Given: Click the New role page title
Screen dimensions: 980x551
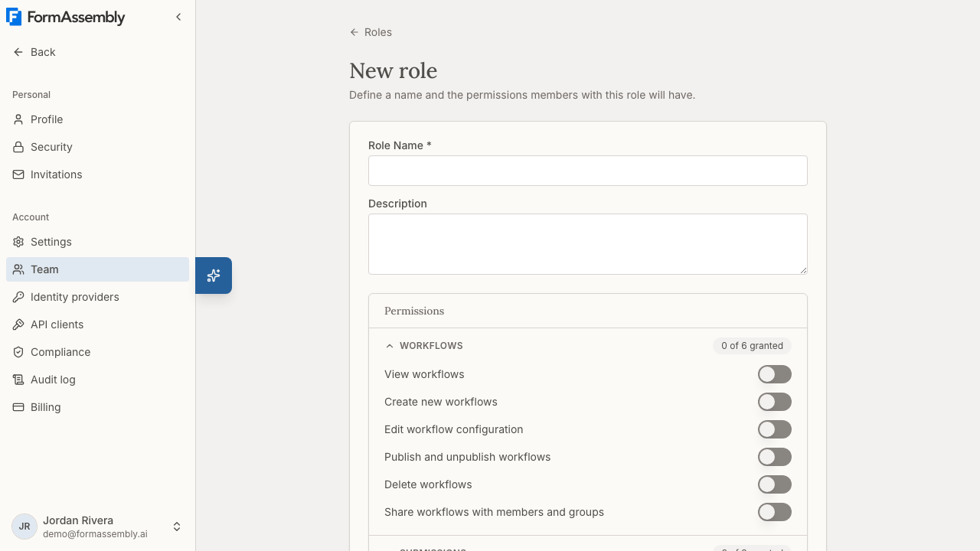Looking at the screenshot, I should pos(394,70).
